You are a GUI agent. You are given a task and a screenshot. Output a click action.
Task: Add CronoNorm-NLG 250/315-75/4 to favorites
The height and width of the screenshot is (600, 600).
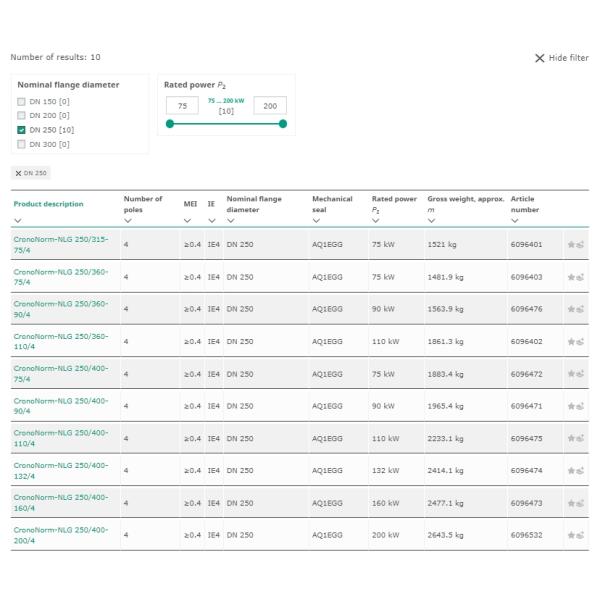click(x=572, y=244)
